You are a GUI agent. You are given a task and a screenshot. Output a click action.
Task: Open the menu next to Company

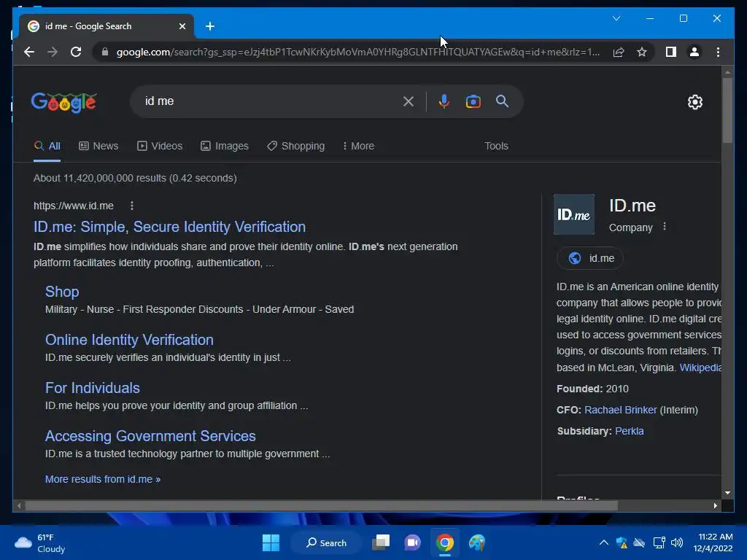click(665, 227)
